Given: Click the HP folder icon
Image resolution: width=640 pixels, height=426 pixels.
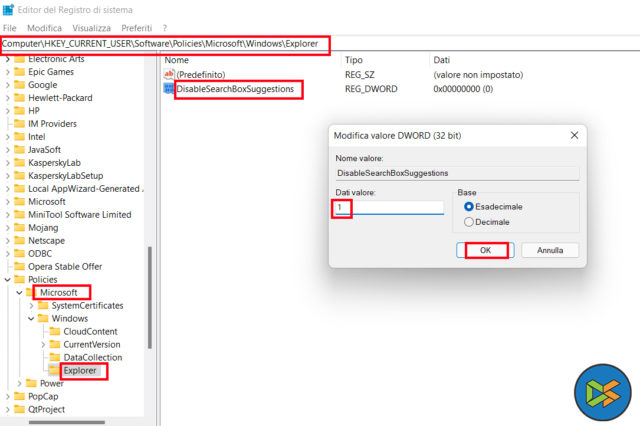Looking at the screenshot, I should [x=19, y=111].
